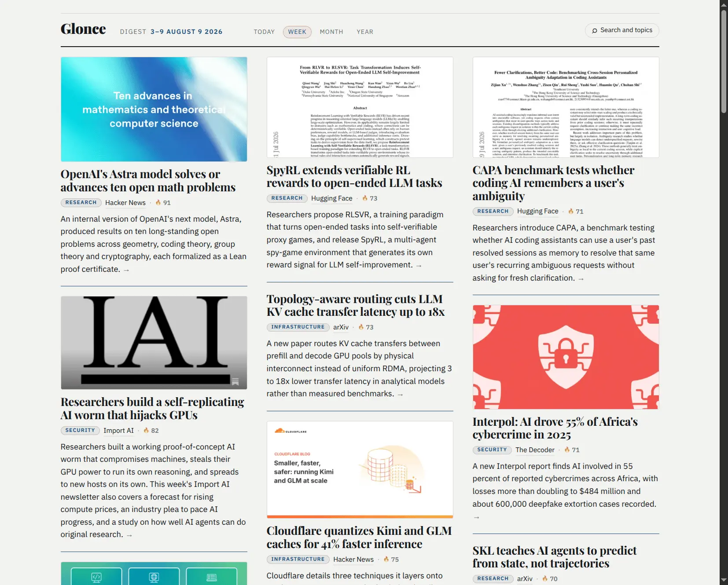
Task: Open arXiv source of Topology-aware routing article
Action: pos(341,327)
